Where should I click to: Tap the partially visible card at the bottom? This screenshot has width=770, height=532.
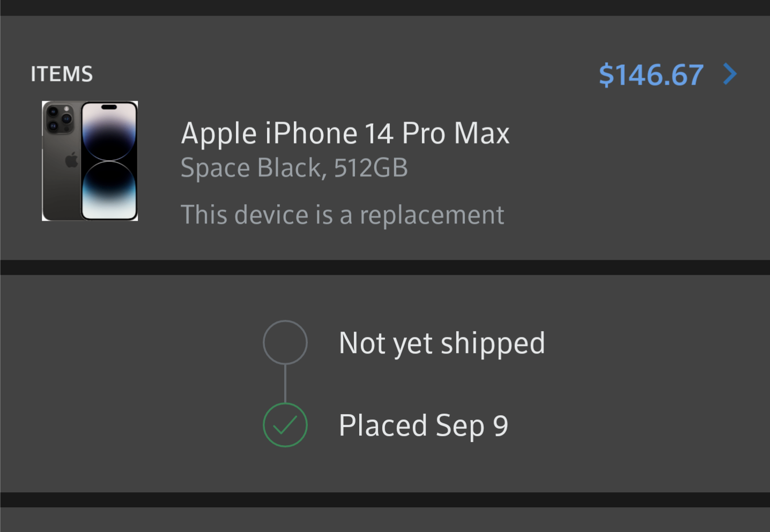click(385, 520)
